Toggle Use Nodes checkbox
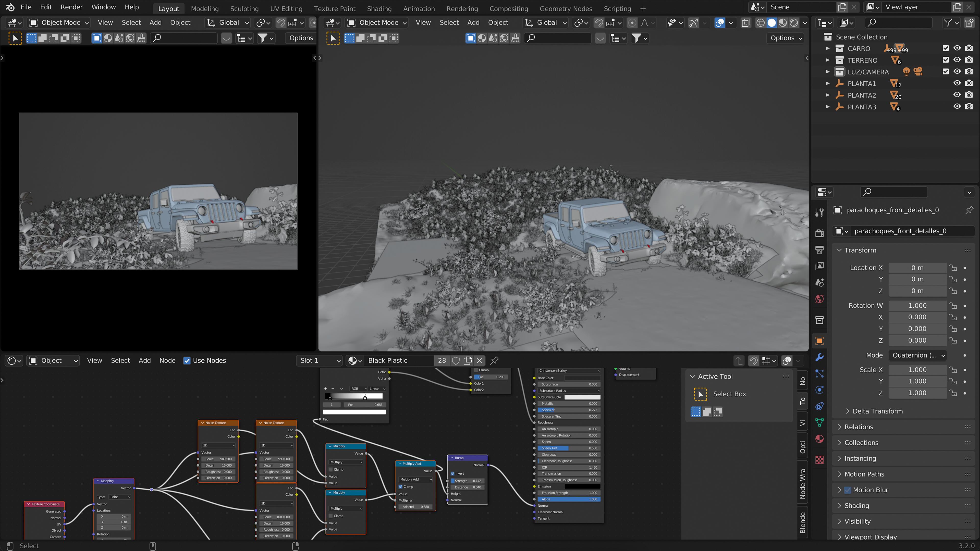The image size is (980, 551). click(x=187, y=360)
